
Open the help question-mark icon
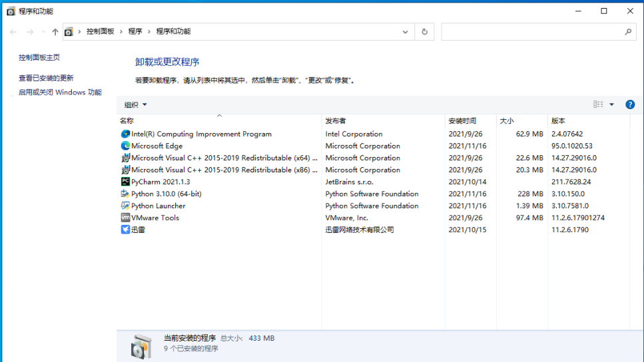(x=629, y=104)
